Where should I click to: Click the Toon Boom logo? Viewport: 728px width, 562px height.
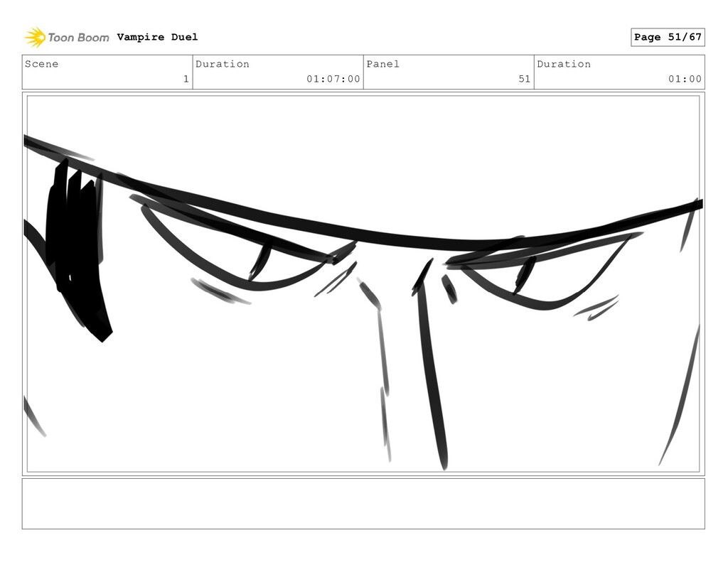[67, 37]
